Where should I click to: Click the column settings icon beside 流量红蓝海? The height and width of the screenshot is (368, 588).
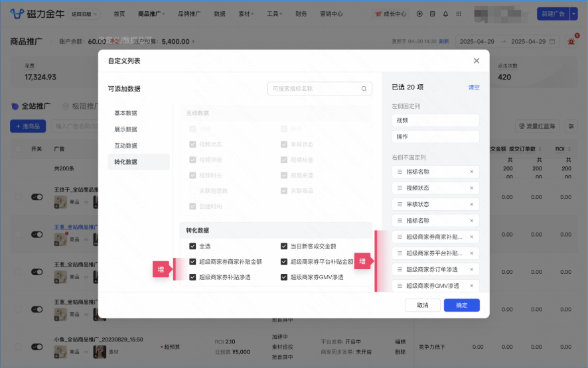571,126
